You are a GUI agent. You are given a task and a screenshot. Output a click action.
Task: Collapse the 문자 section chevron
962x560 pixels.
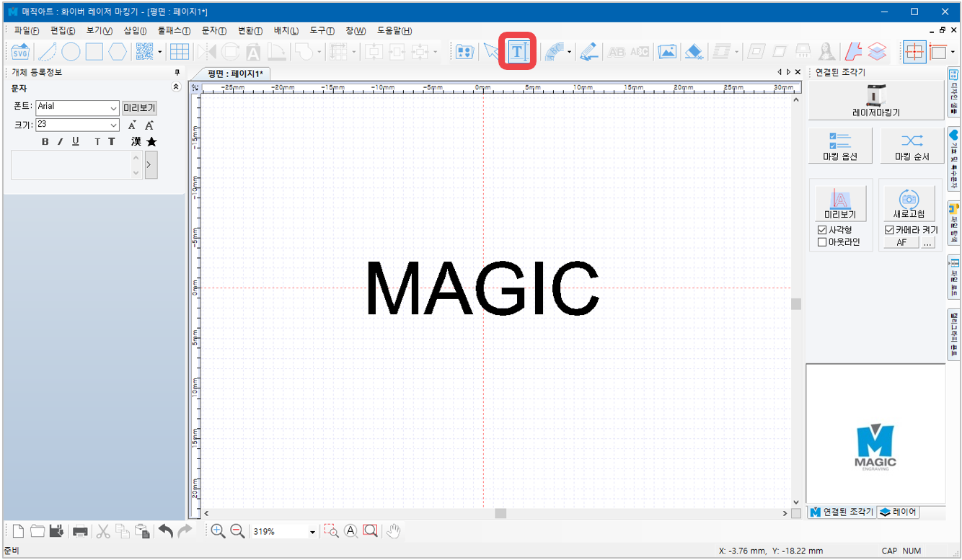point(177,87)
